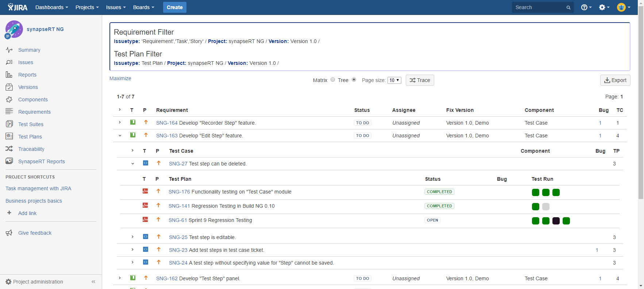Click the Maximize link

(x=120, y=78)
